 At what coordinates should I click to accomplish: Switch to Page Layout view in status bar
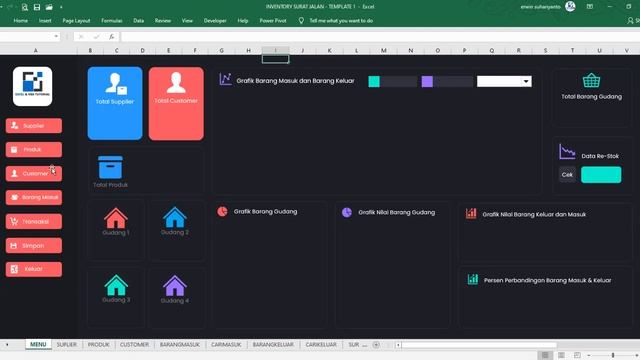click(x=561, y=356)
